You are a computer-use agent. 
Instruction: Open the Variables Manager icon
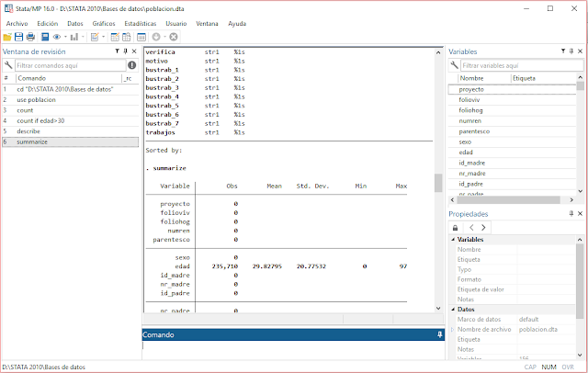point(141,37)
